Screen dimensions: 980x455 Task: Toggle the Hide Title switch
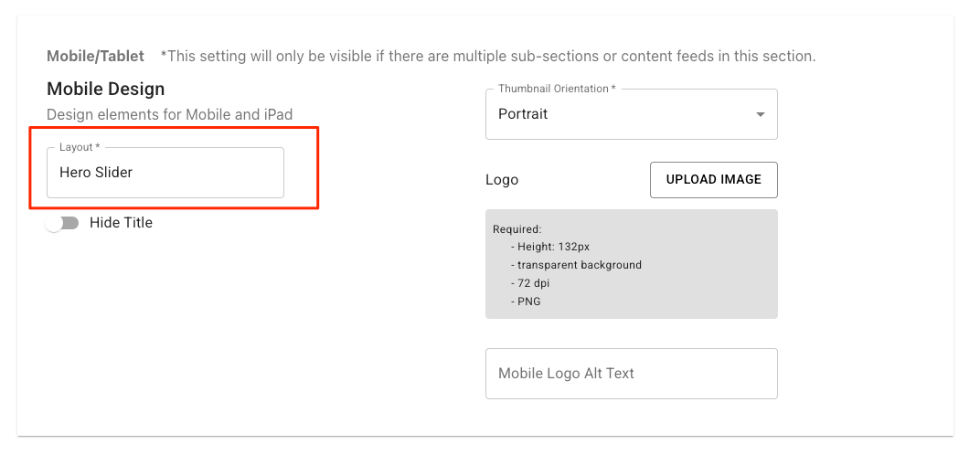pyautogui.click(x=62, y=223)
